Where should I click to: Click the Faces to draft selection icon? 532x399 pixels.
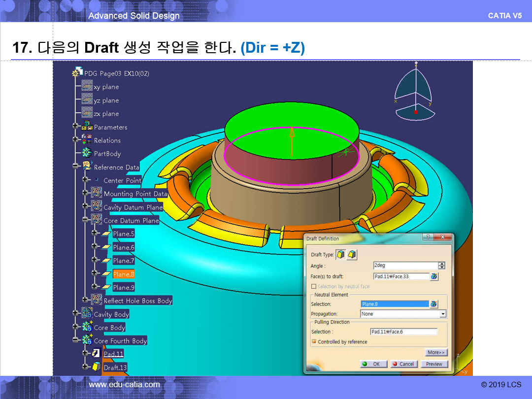tap(434, 276)
